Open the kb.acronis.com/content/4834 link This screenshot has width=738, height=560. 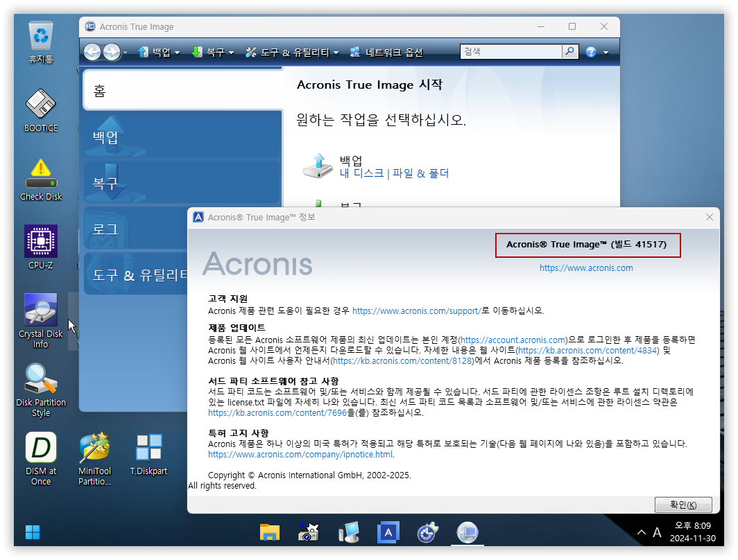(587, 350)
